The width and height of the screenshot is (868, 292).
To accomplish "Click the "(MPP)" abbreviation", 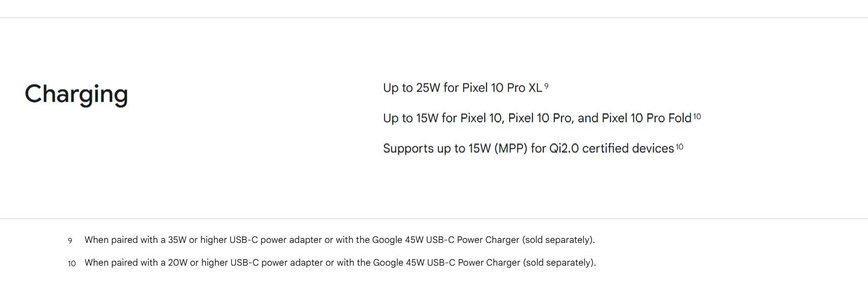I will pos(511,149).
